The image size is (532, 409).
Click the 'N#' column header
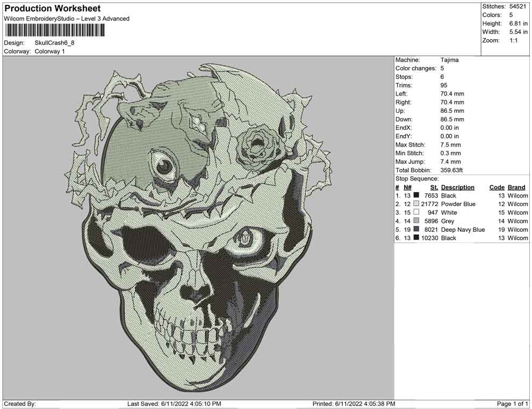(x=407, y=187)
